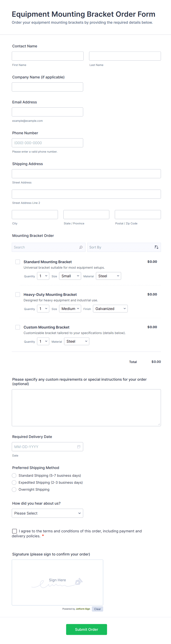Image resolution: width=171 pixels, height=644 pixels.
Task: Select the Standard Mounting Bracket checkbox
Action: pos(18,262)
